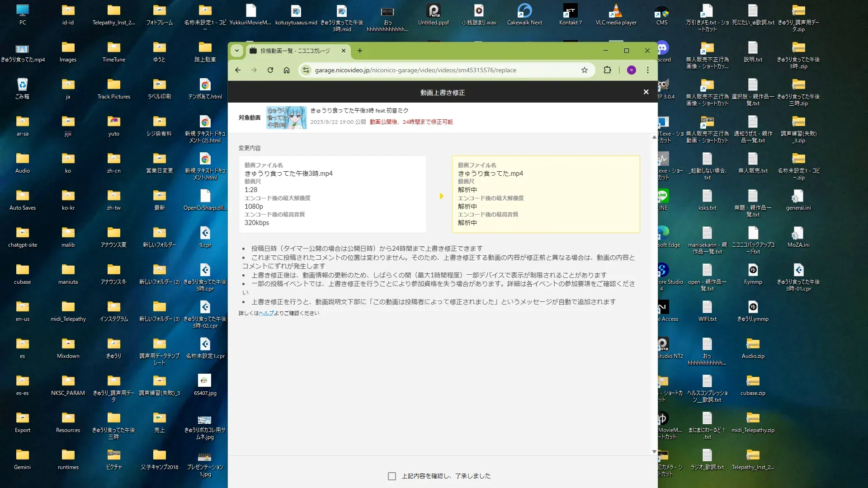Close the 動画上書き修正 dialog
Image resolution: width=868 pixels, height=488 pixels.
coord(646,92)
